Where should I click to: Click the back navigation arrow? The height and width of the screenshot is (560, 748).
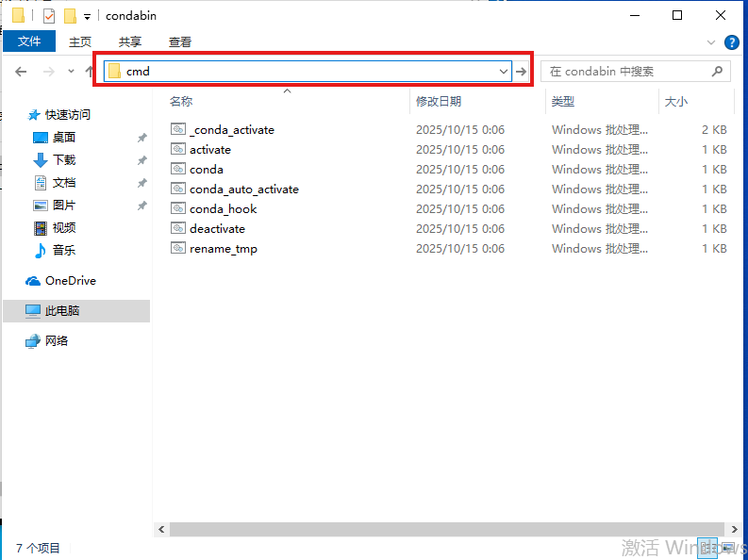click(21, 72)
